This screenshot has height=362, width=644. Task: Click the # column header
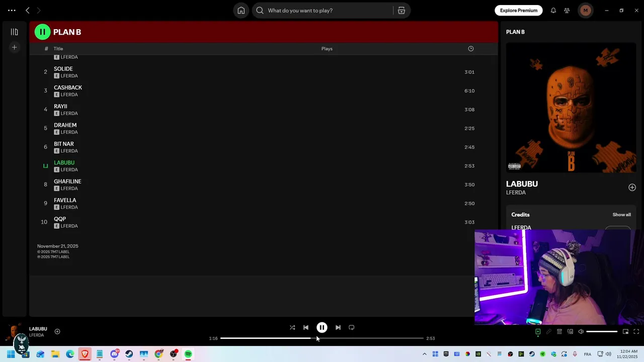(46, 49)
